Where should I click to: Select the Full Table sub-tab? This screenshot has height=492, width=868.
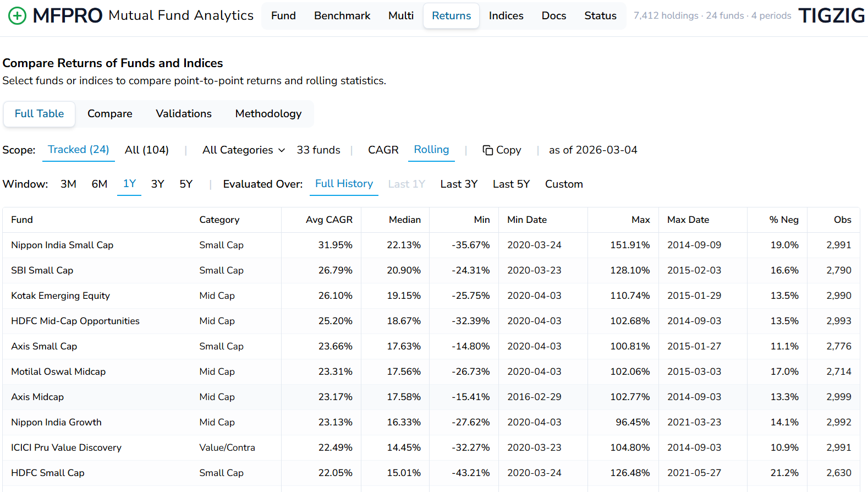coord(39,114)
